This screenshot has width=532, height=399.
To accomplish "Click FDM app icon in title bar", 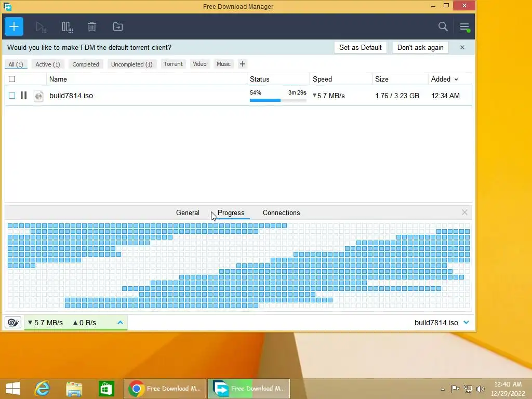I will [7, 6].
